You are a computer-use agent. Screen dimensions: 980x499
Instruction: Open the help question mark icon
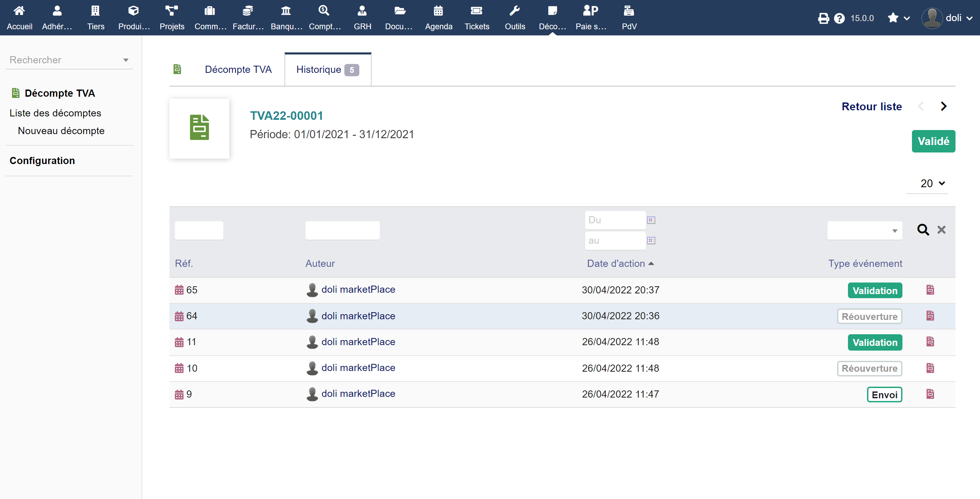(839, 18)
